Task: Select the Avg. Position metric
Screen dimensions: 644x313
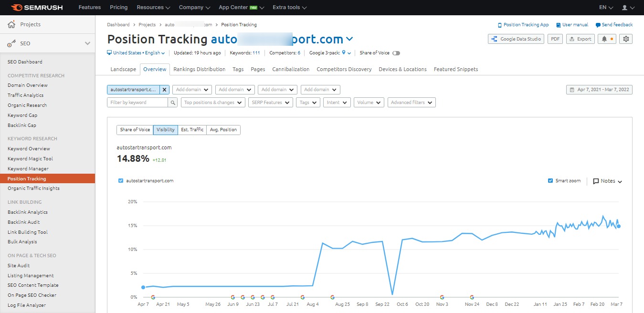Action: tap(223, 130)
